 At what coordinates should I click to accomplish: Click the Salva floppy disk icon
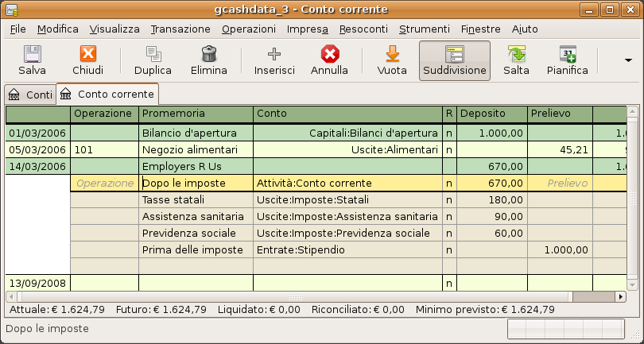pos(32,54)
